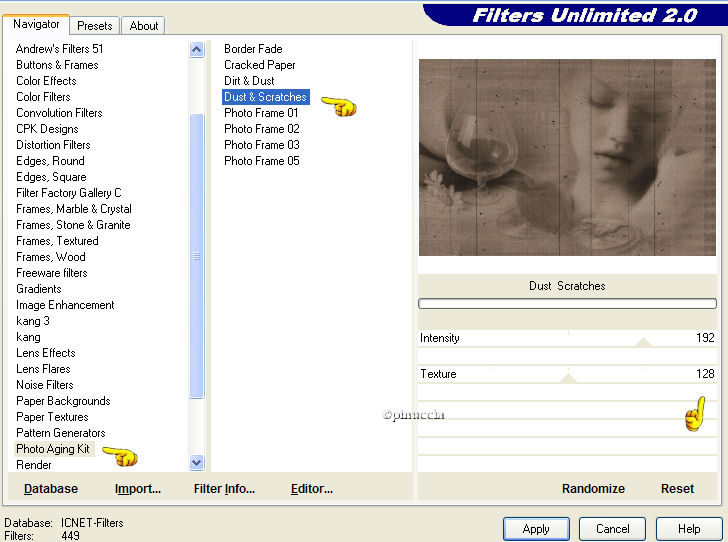Select the Dirt & Dust filter
This screenshot has height=542, width=728.
[x=249, y=81]
